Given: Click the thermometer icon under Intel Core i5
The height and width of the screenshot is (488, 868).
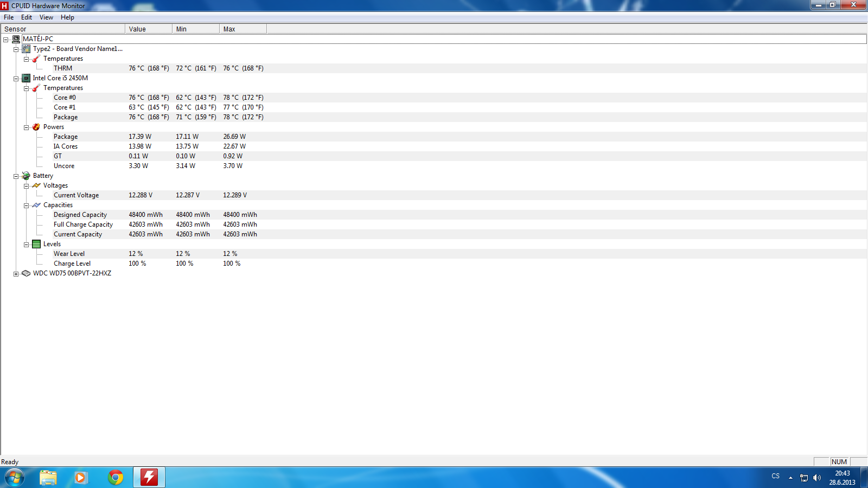Looking at the screenshot, I should (36, 88).
